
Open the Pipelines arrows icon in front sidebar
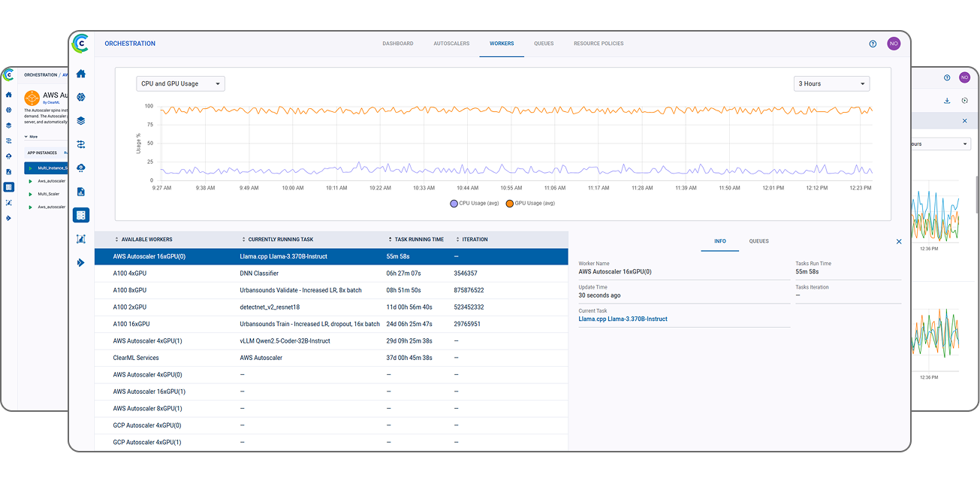click(81, 144)
